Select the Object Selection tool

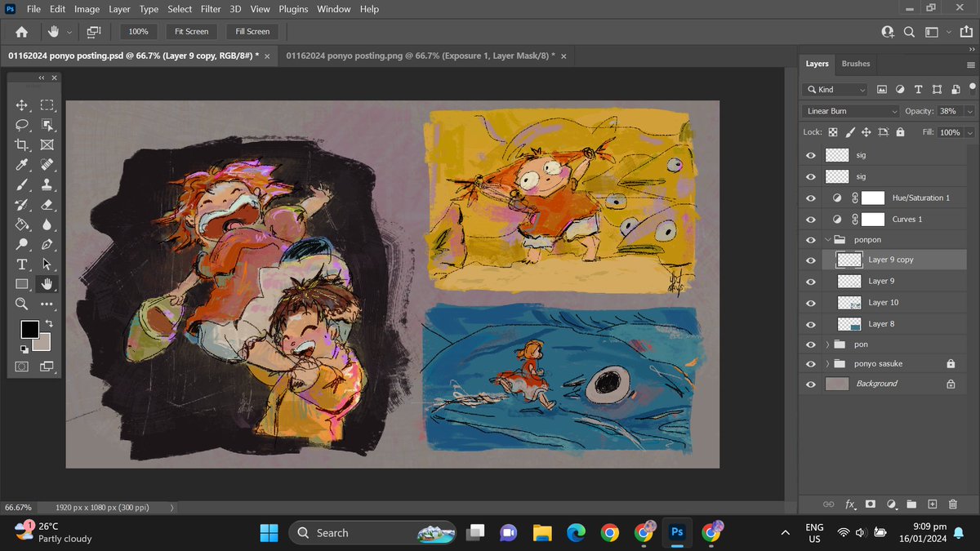point(47,125)
